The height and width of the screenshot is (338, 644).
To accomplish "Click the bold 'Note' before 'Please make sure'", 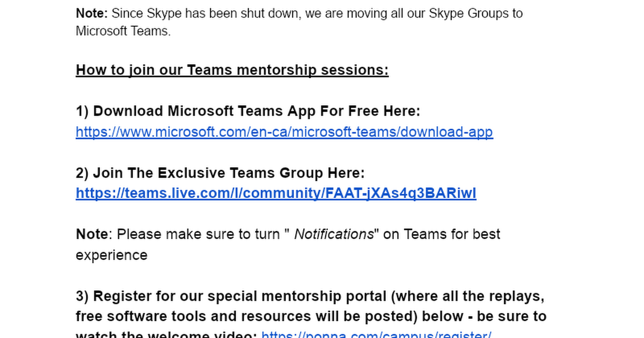I will [92, 234].
